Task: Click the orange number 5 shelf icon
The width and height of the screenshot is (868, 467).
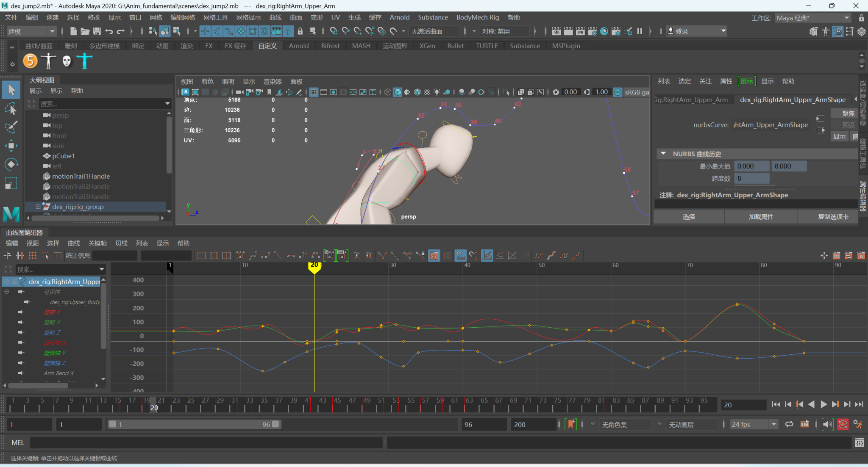Action: coord(30,61)
